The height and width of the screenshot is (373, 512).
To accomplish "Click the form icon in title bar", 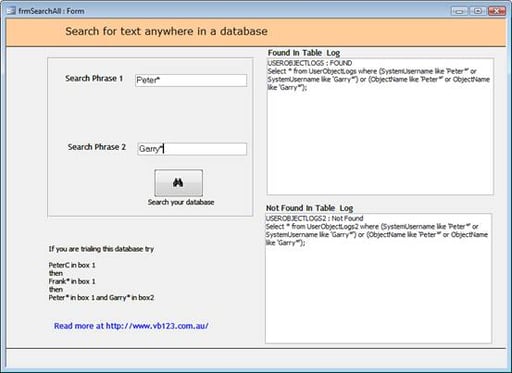I will [11, 11].
